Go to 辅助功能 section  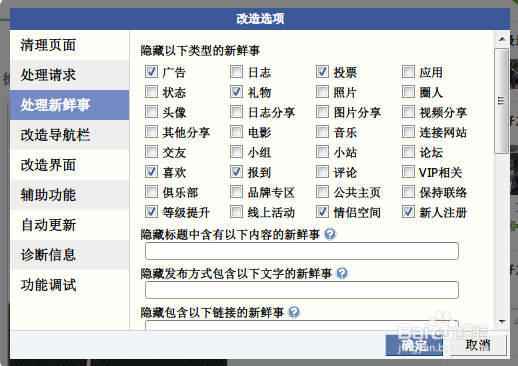[x=70, y=195]
